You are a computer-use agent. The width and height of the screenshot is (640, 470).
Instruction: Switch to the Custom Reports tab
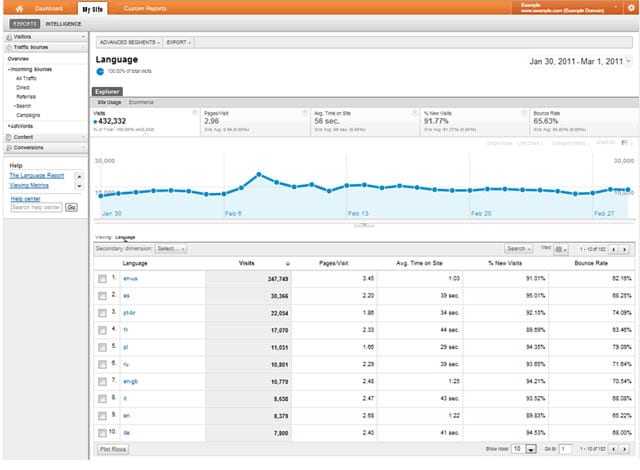(x=144, y=8)
